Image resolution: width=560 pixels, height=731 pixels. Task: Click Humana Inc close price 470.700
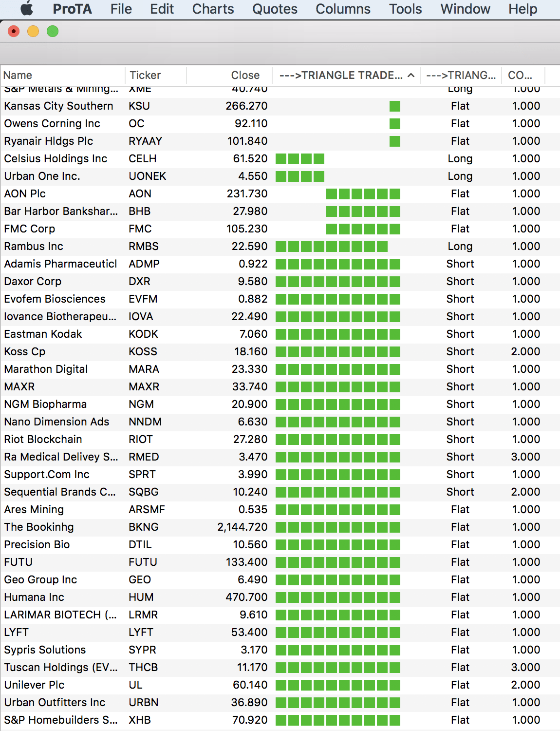(x=247, y=597)
